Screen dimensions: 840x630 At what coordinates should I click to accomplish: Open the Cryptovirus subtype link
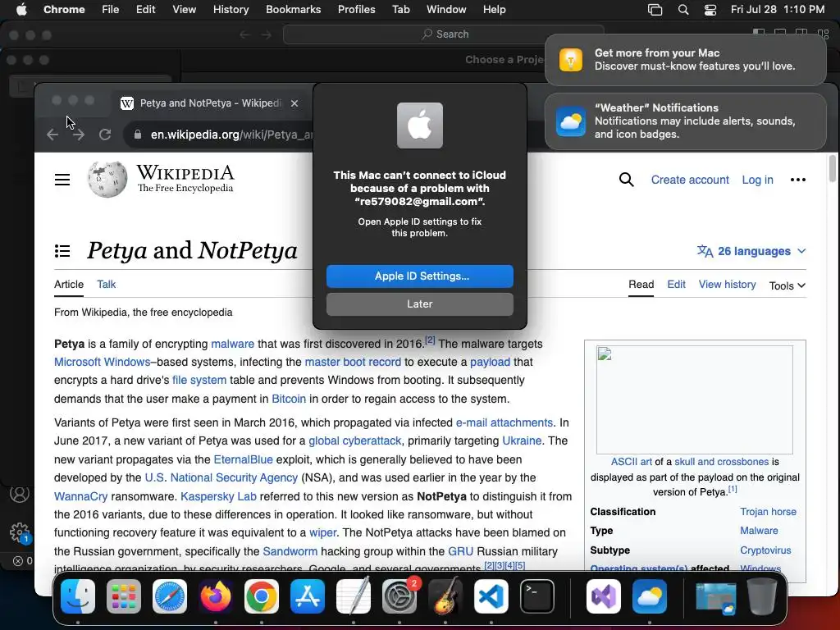[765, 550]
